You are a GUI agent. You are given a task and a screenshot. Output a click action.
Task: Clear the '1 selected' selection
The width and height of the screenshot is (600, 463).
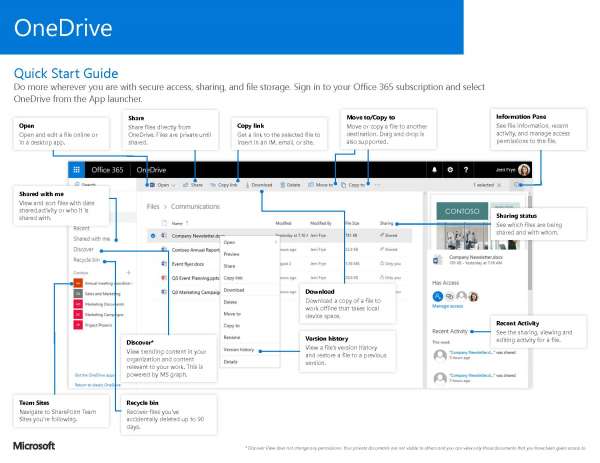501,185
